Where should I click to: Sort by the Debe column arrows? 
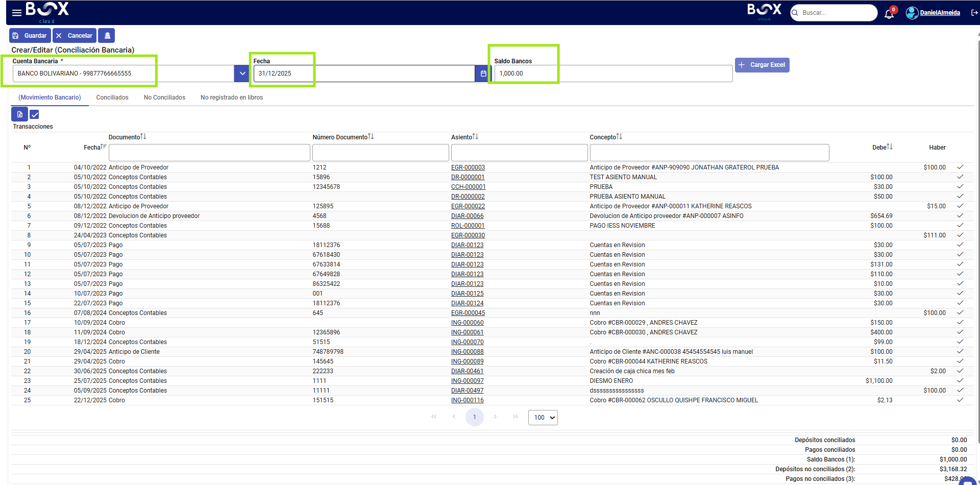[890, 147]
